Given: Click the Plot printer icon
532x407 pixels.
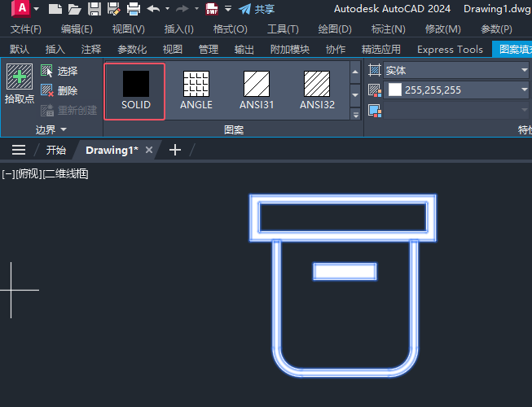Looking at the screenshot, I should click(x=134, y=9).
